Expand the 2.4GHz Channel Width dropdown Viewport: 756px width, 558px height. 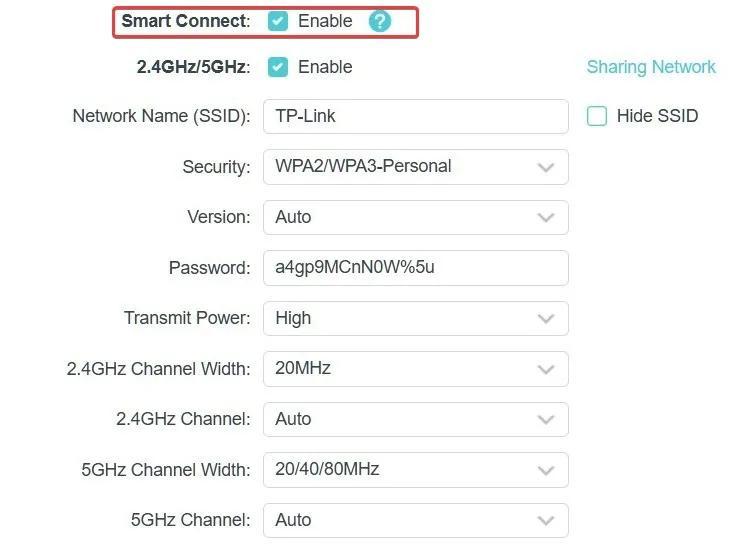point(415,368)
